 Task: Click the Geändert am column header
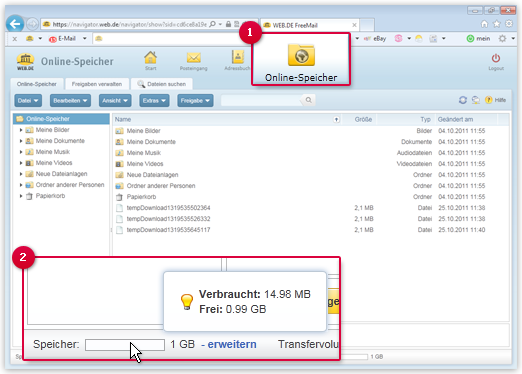[455, 119]
